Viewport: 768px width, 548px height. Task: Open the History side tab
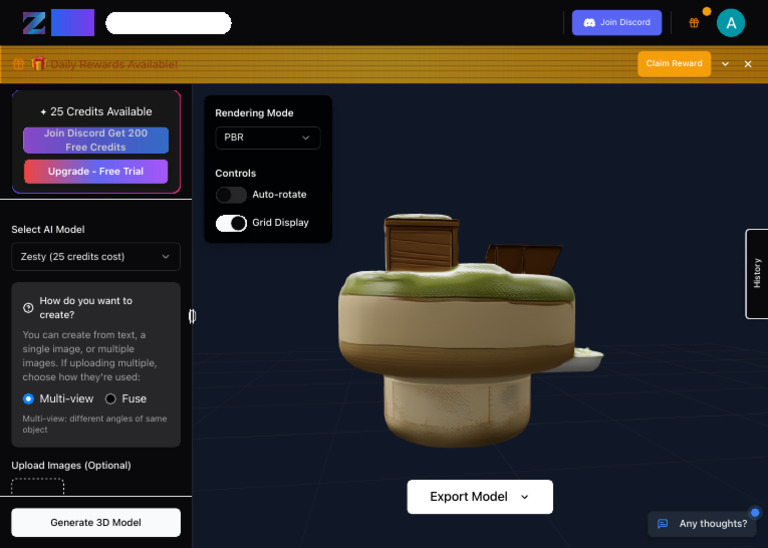pyautogui.click(x=757, y=274)
